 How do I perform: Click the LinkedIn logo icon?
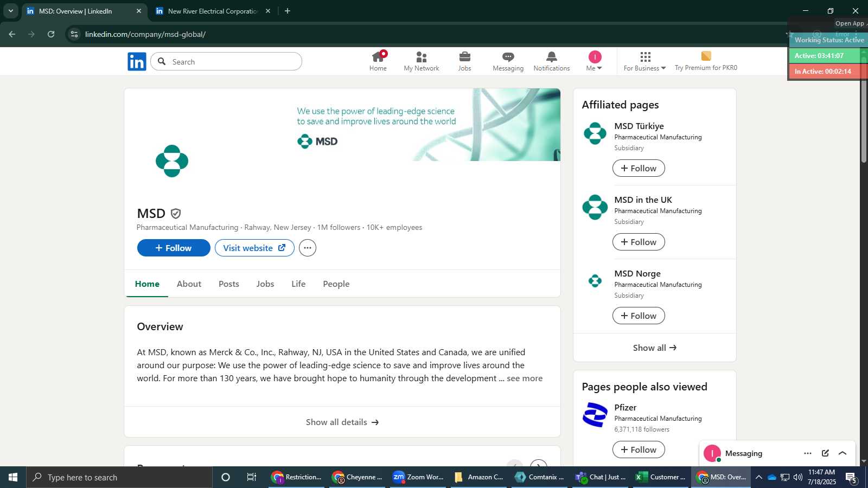[137, 61]
